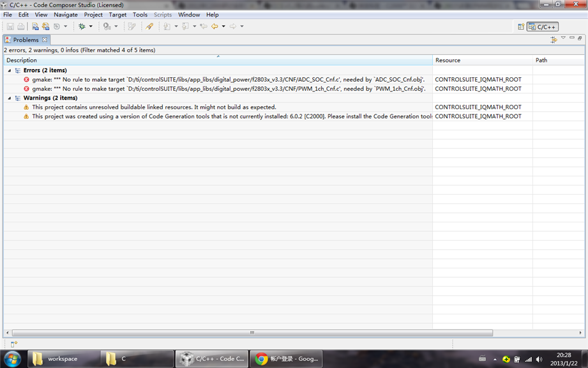Open the Next Annotation dropdown arrow
Screen dimensions: 588x368
[x=176, y=26]
